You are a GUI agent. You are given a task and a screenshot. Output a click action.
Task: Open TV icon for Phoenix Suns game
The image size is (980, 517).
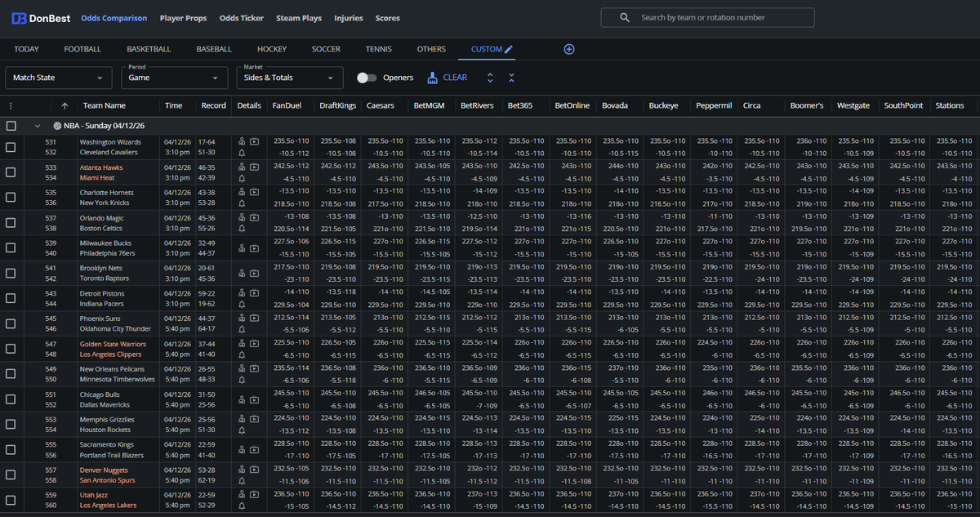click(255, 319)
